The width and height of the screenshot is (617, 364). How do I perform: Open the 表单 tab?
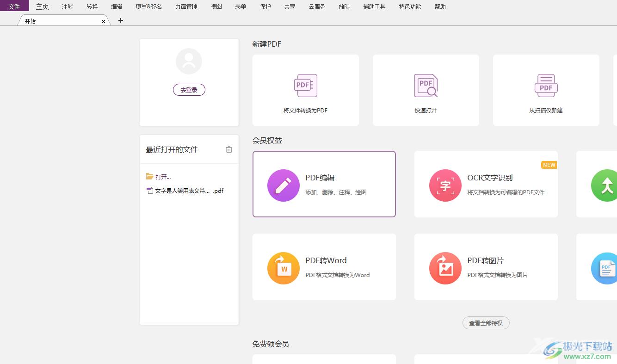click(241, 6)
